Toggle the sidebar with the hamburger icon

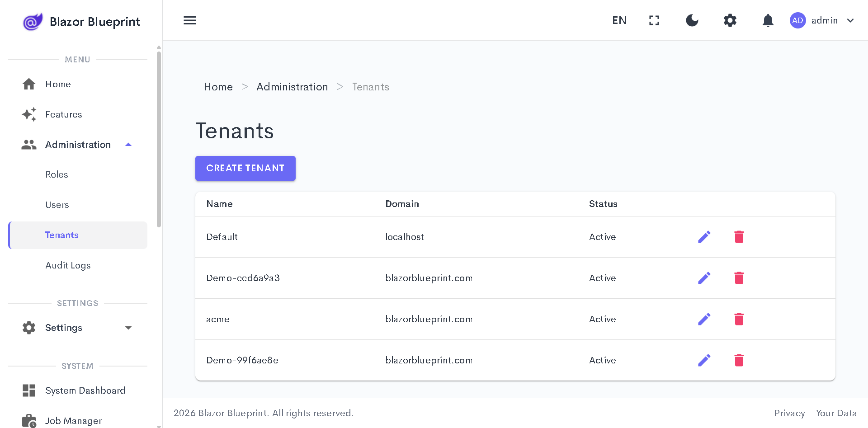[x=189, y=20]
